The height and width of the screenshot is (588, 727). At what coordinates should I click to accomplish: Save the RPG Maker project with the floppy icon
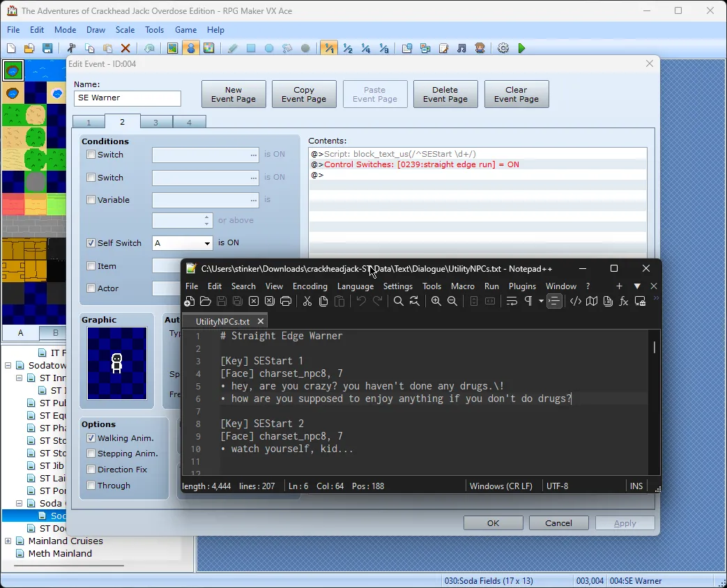(47, 48)
